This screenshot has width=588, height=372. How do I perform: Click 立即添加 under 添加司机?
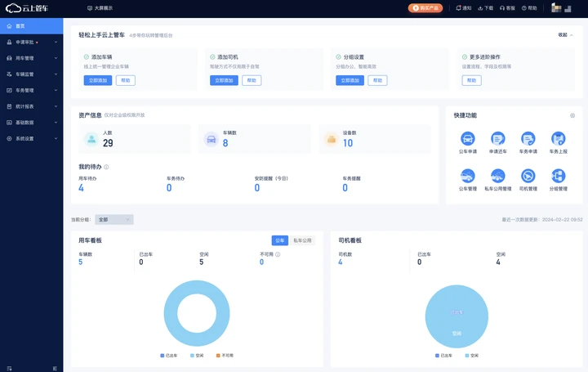click(x=224, y=80)
